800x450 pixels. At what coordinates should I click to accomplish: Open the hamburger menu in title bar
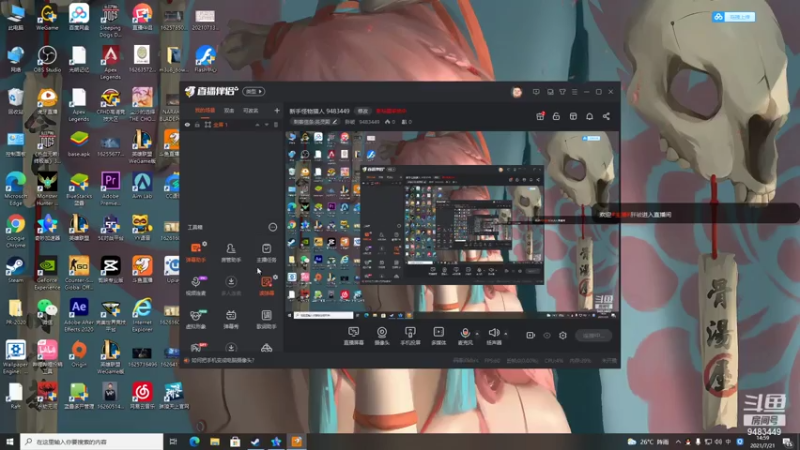point(574,92)
